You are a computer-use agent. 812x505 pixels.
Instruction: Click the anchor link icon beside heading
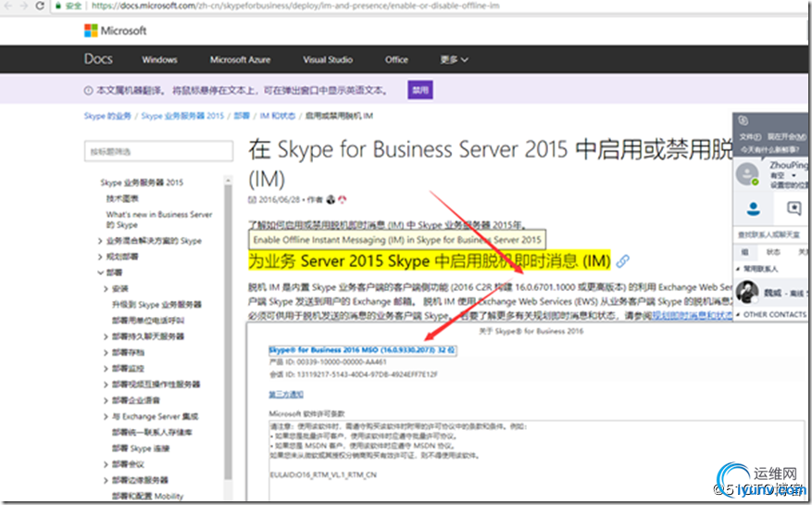click(622, 260)
